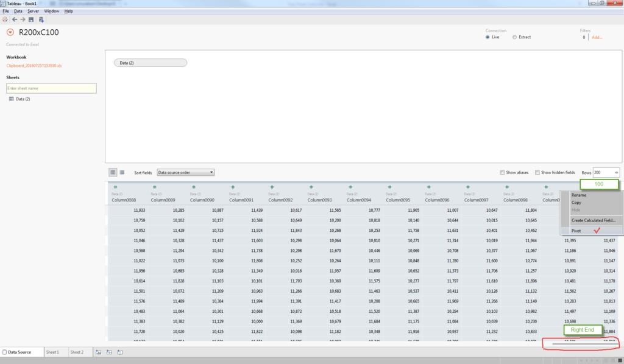Click the number type icon of Column0095

[389, 187]
